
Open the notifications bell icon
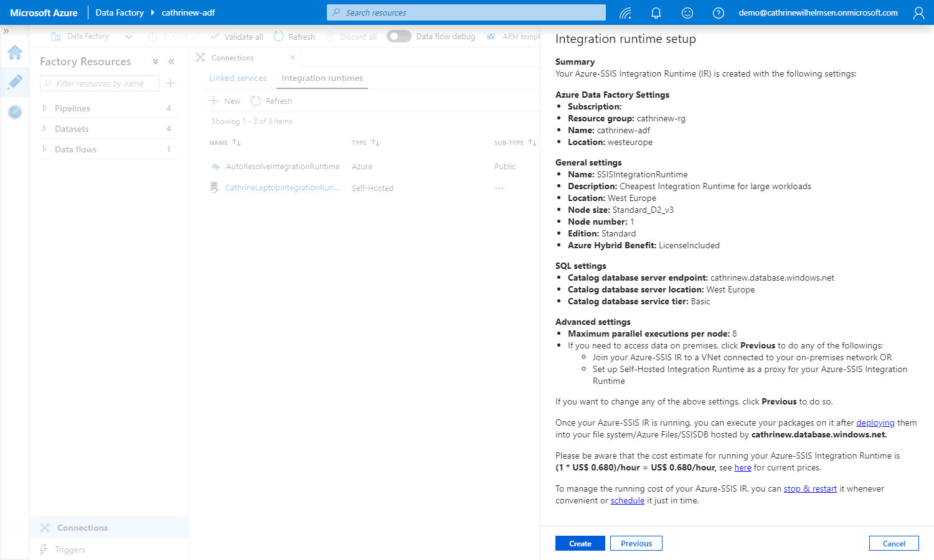click(x=656, y=13)
